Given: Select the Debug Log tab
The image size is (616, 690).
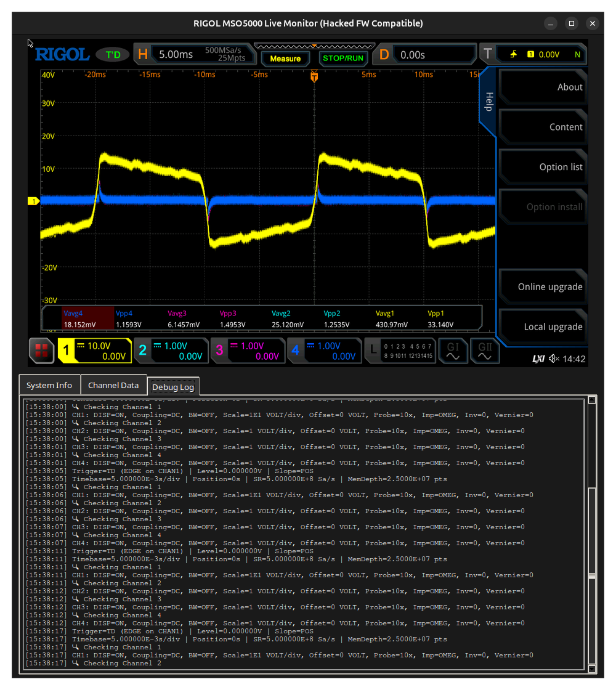Looking at the screenshot, I should pyautogui.click(x=173, y=388).
